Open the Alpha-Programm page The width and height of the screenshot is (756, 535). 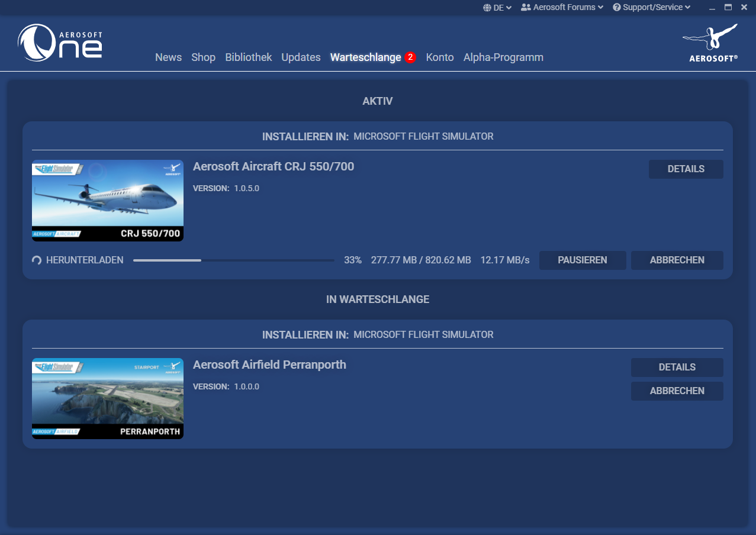[503, 57]
